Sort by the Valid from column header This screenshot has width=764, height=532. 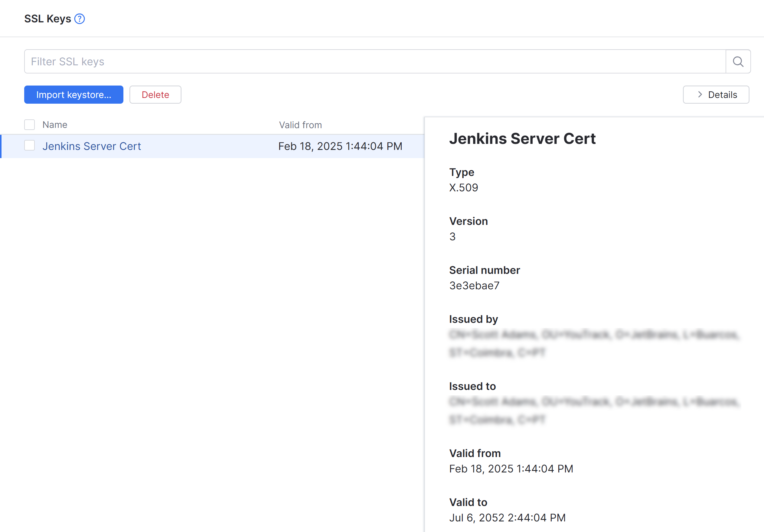tap(300, 125)
